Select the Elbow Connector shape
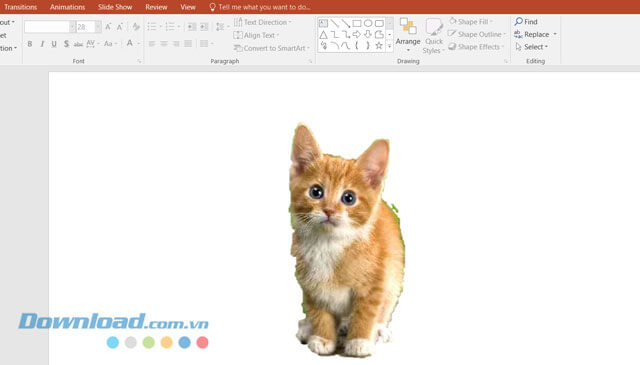 point(335,35)
